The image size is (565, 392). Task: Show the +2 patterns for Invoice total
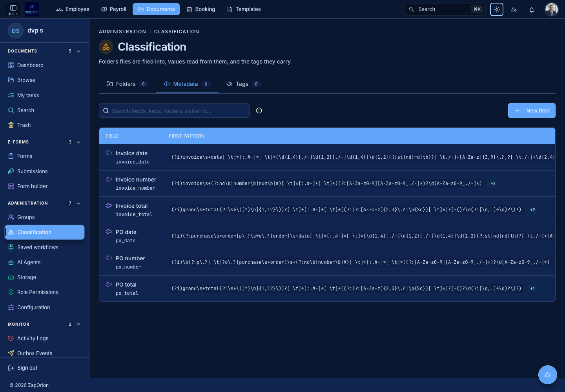pyautogui.click(x=532, y=210)
